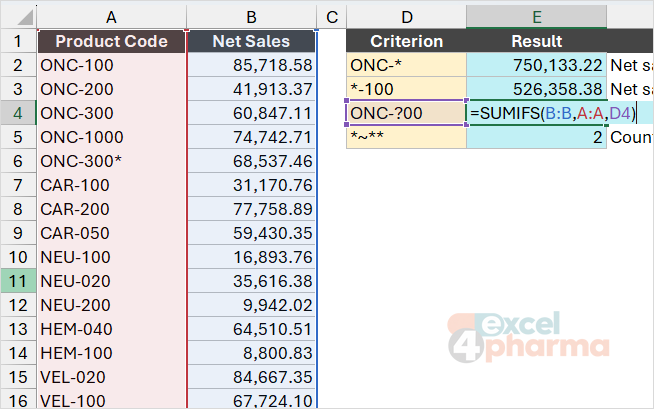Select cell containing NEU-100
This screenshot has height=409, width=654.
coord(111,257)
